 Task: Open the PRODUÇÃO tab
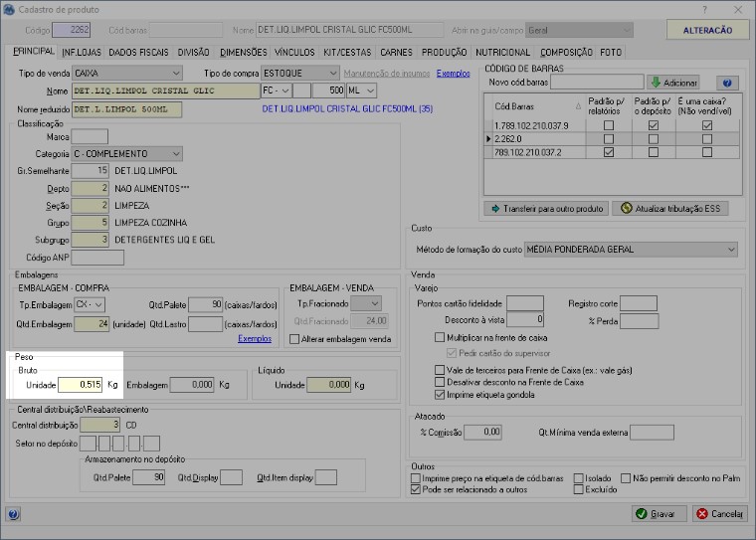[x=444, y=52]
